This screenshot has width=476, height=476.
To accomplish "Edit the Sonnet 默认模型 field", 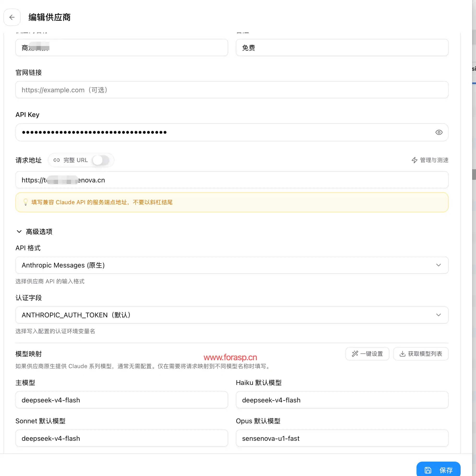I will [122, 438].
